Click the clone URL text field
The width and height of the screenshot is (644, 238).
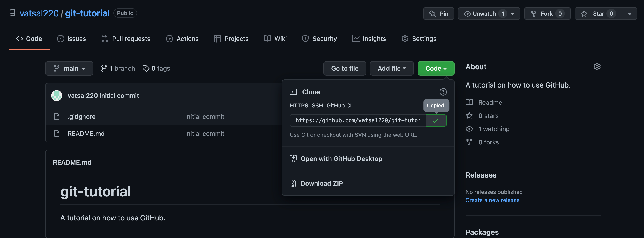tap(358, 121)
